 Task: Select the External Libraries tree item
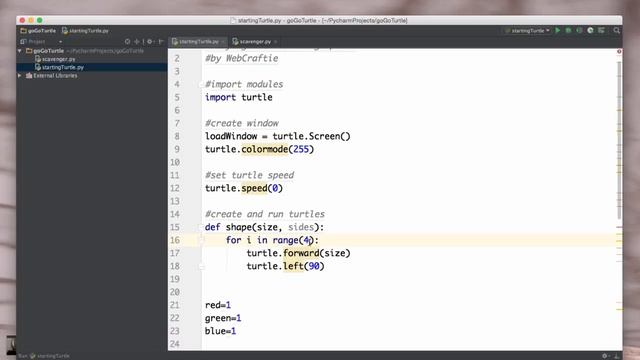point(51,76)
